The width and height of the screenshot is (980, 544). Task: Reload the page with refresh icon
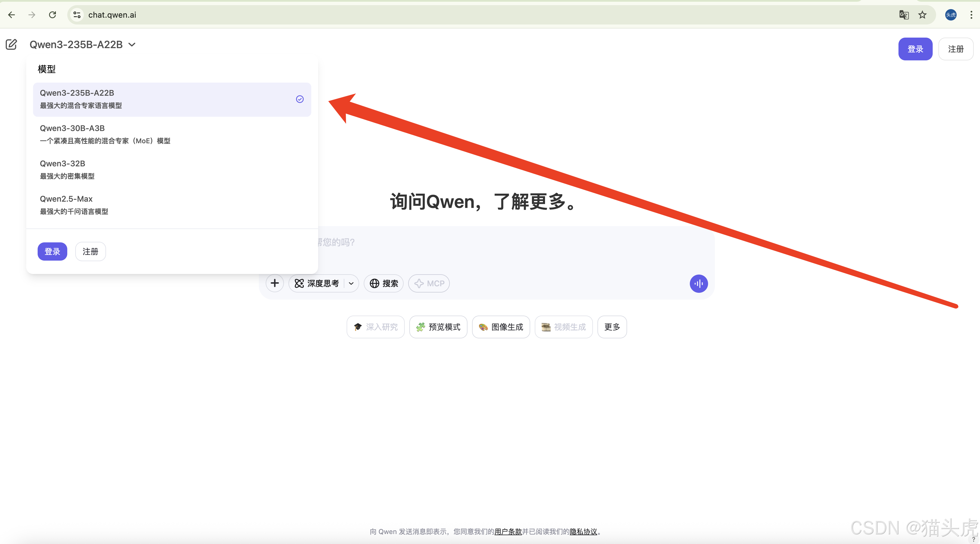(52, 15)
